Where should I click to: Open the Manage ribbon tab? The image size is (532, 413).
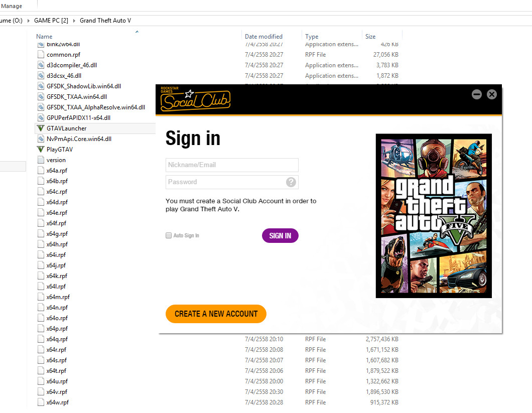pos(12,6)
